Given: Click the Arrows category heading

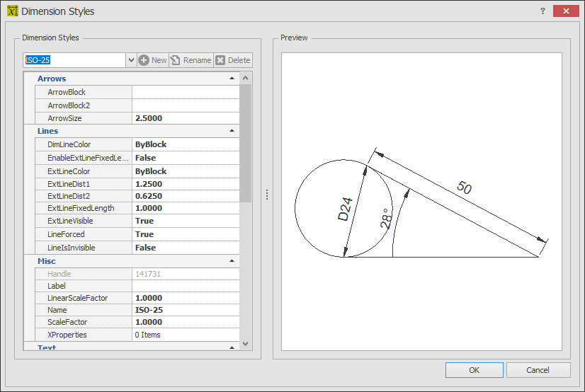Looking at the screenshot, I should tap(52, 79).
